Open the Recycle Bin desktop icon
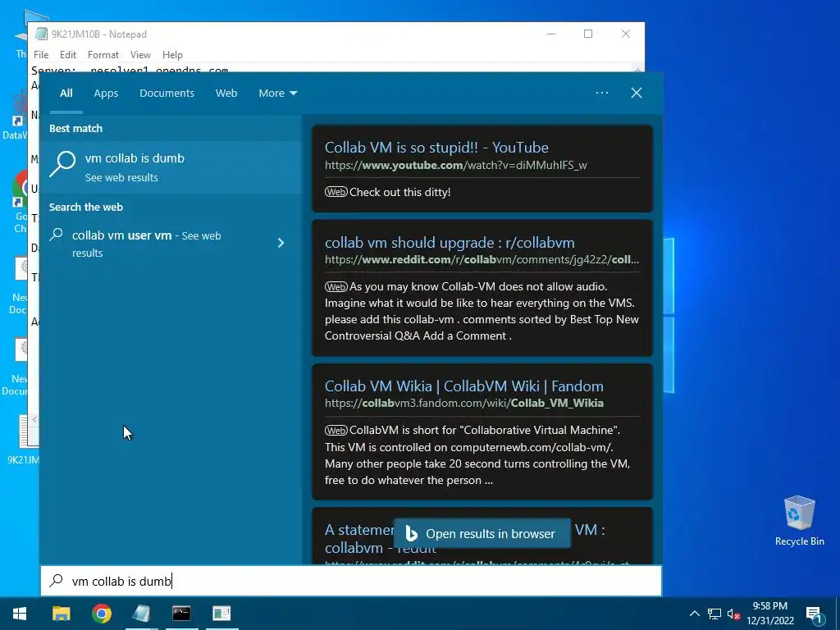This screenshot has height=630, width=840. point(799,521)
